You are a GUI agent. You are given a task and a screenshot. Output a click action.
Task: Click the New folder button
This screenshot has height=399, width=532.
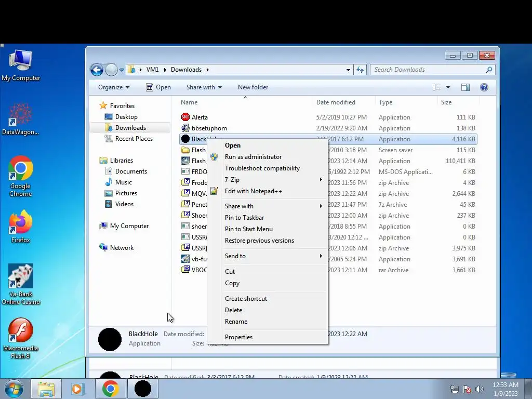[253, 87]
